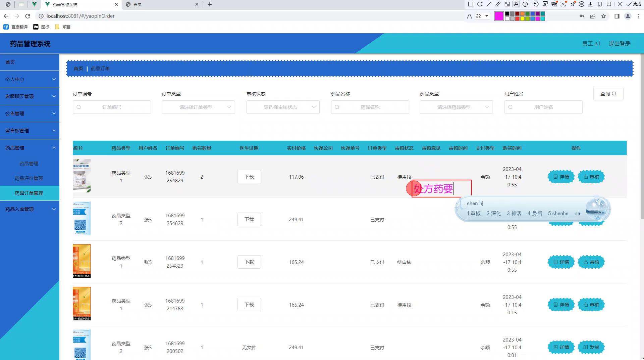Click 发货 for order 1681699200502
The image size is (644, 360).
(x=591, y=347)
